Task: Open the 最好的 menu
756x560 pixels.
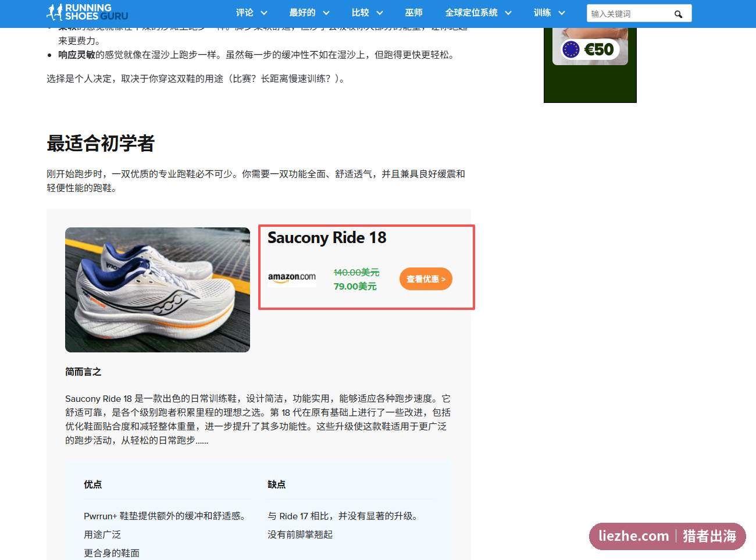Action: click(302, 13)
